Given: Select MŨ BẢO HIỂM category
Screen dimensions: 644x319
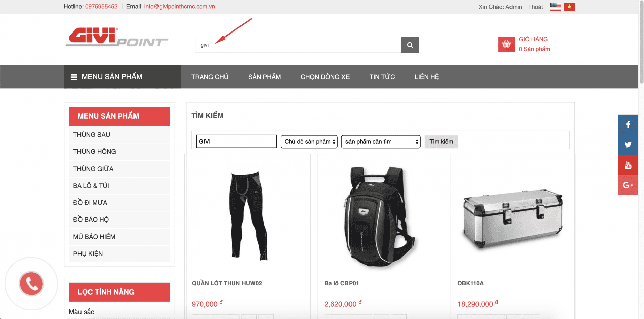Looking at the screenshot, I should pyautogui.click(x=119, y=237).
